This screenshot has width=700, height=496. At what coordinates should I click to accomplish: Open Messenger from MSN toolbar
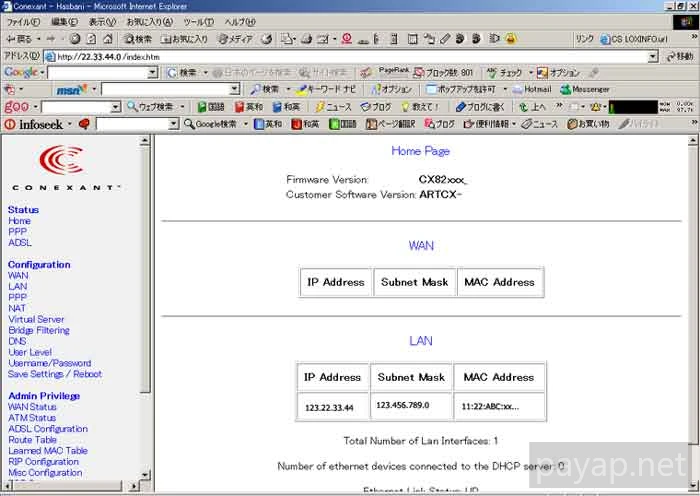point(585,89)
